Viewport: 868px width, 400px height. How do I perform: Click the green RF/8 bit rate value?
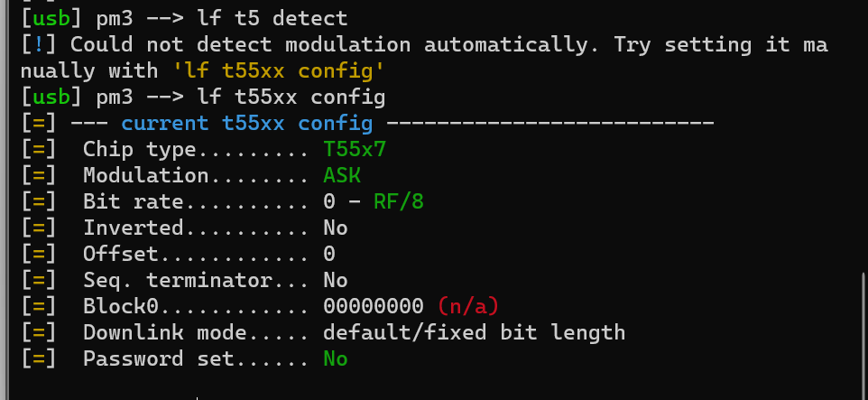pos(399,201)
